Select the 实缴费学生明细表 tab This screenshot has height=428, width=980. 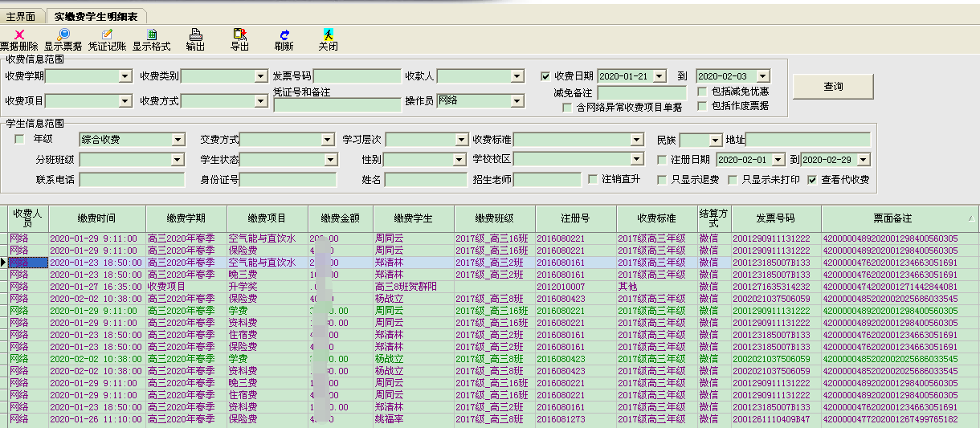click(x=96, y=16)
